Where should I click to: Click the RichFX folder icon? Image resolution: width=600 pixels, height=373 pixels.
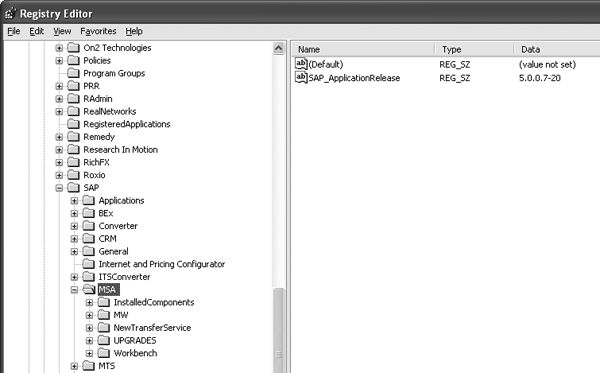pos(73,162)
